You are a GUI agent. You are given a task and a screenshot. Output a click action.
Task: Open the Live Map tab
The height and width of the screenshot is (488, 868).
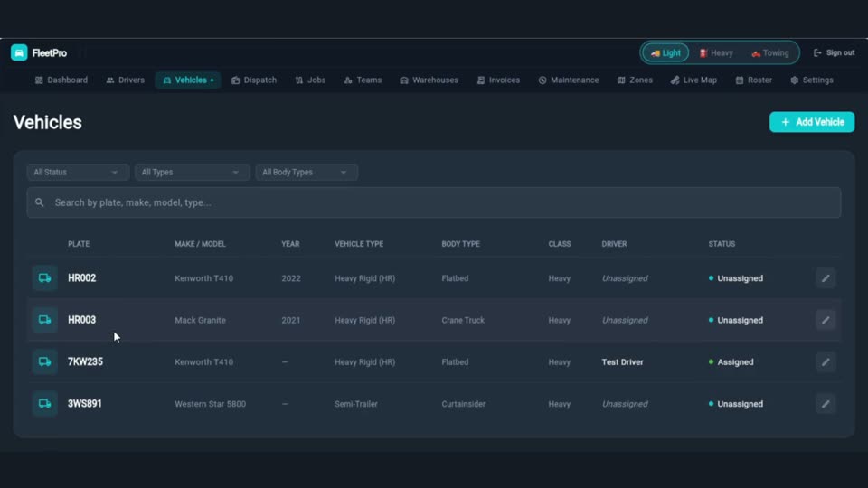point(693,80)
